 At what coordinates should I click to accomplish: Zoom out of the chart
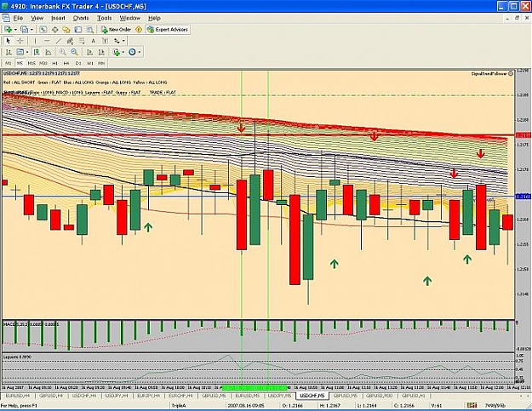pos(74,52)
